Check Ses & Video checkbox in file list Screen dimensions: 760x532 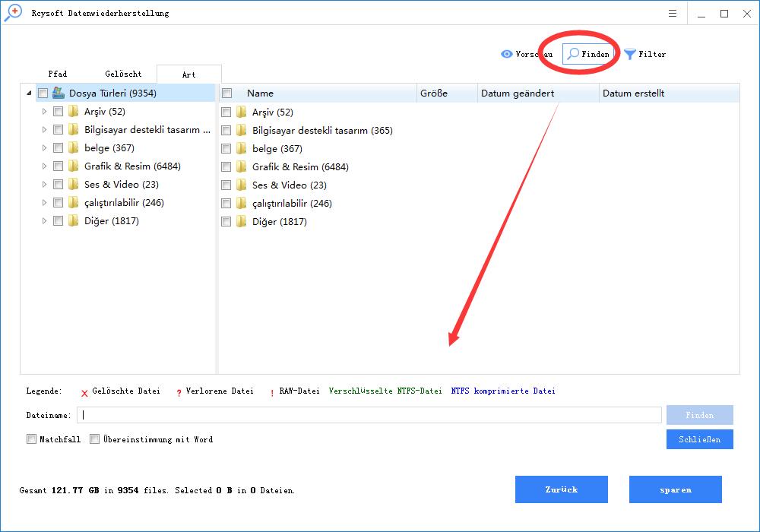(226, 185)
